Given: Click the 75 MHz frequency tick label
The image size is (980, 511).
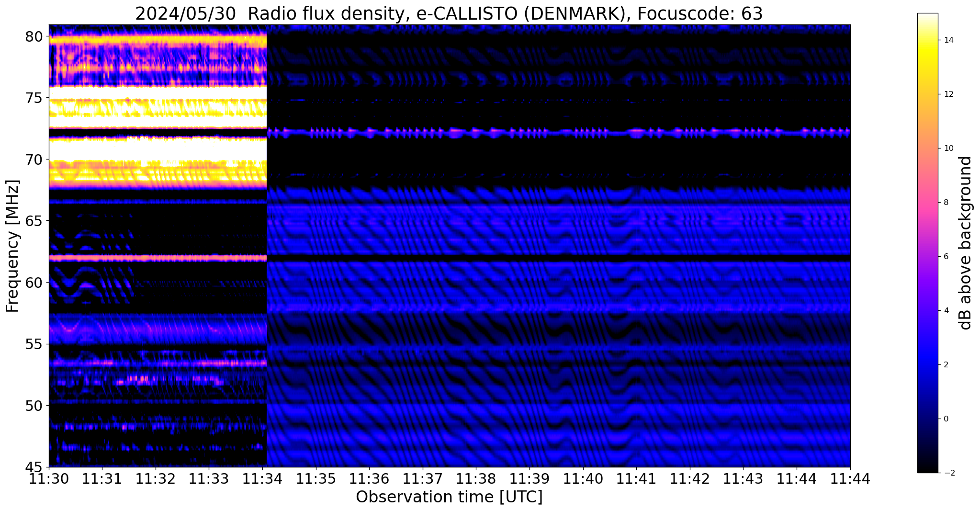Looking at the screenshot, I should tap(34, 98).
